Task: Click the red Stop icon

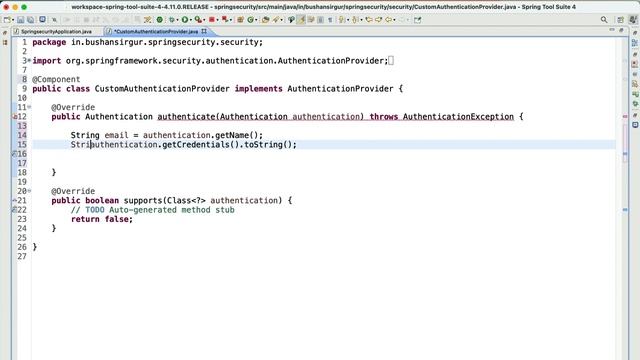Action: pyautogui.click(x=212, y=20)
